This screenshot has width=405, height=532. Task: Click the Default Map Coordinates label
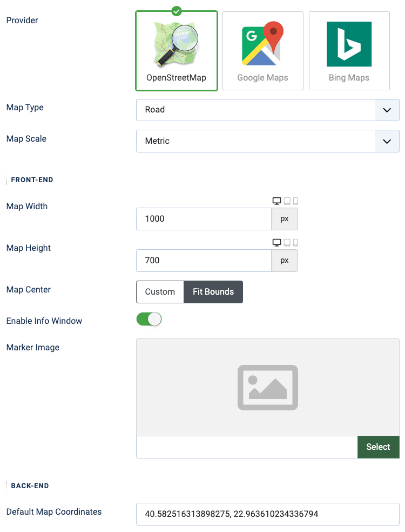tap(54, 511)
